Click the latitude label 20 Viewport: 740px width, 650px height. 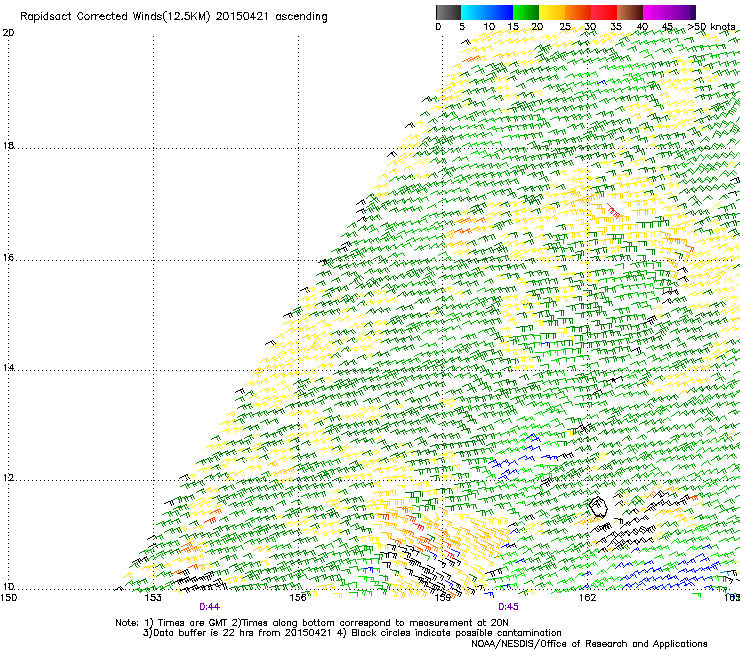pos(8,33)
